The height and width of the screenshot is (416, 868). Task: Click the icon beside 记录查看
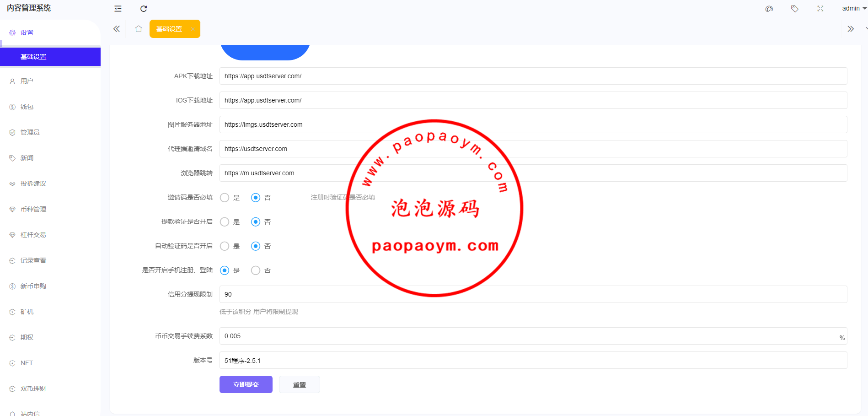(x=12, y=261)
